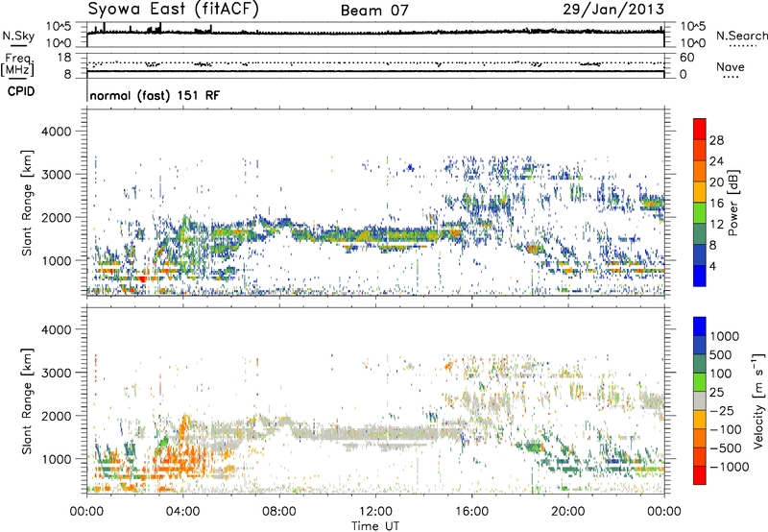
Task: Click the 'CPID' row label
Action: [21, 91]
